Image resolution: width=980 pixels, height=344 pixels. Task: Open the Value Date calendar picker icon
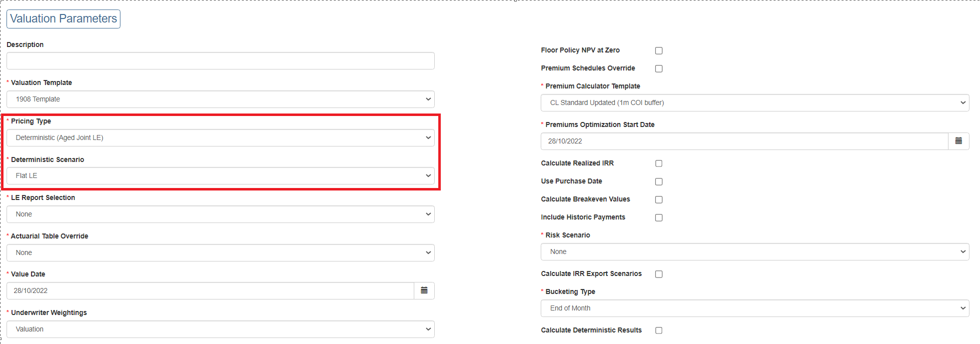click(424, 290)
